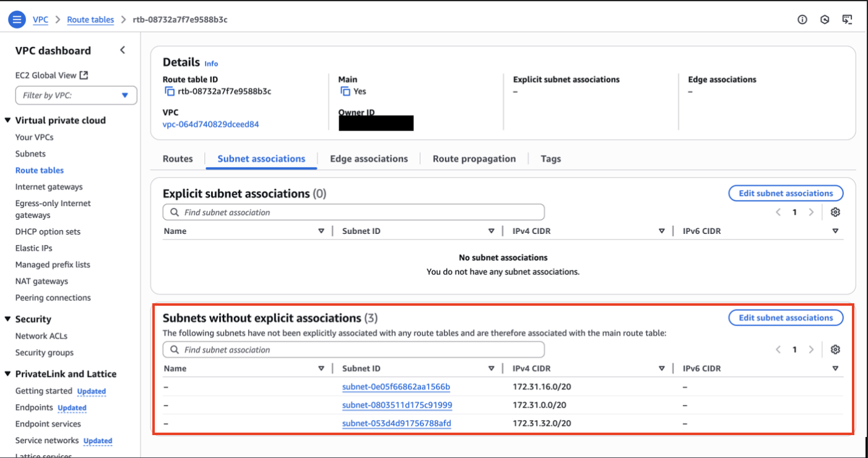
Task: Open the CloudShell icon in top bar
Action: point(847,20)
